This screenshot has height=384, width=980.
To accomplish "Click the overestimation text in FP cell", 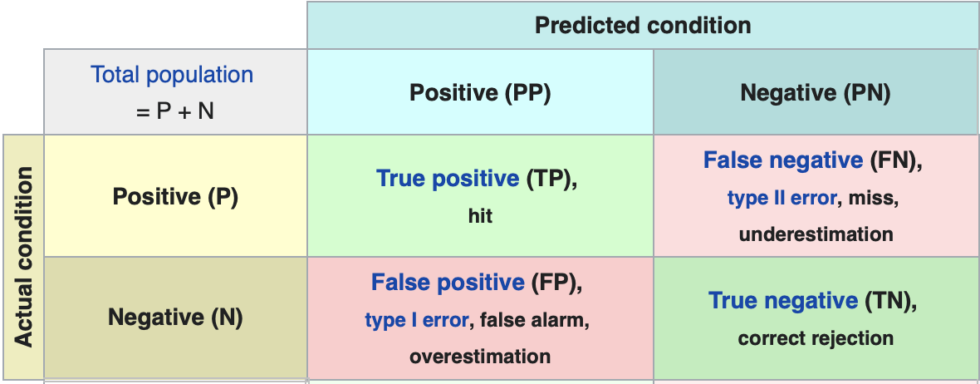I will 480,357.
